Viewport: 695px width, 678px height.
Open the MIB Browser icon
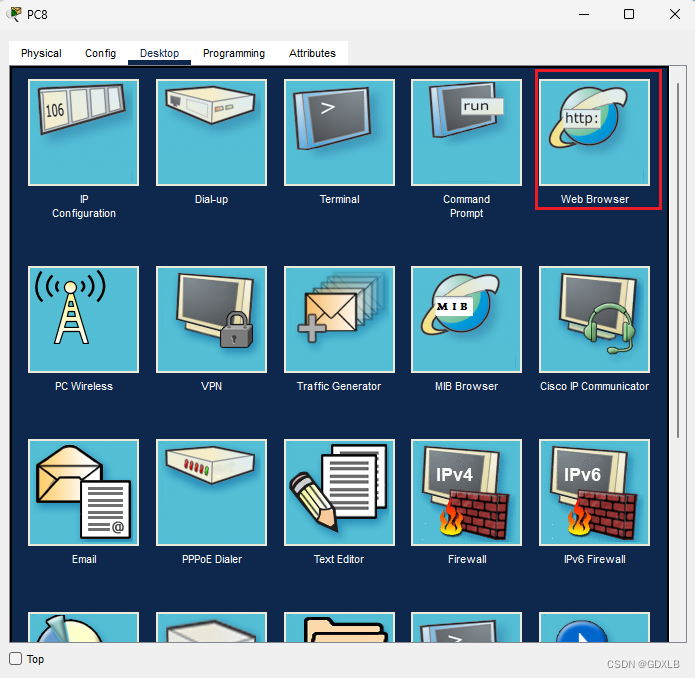pos(466,319)
